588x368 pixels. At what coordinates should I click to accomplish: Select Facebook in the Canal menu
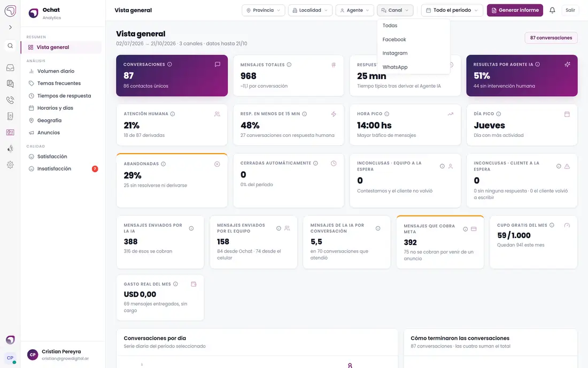point(413,40)
